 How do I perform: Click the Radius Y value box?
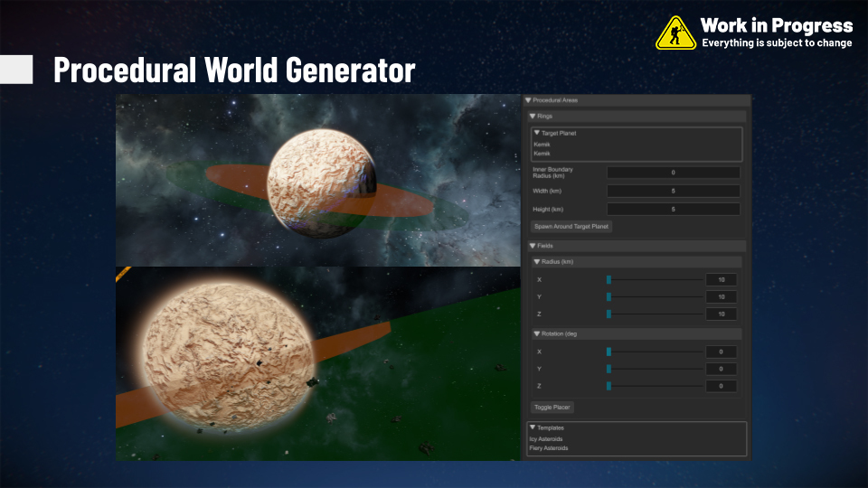(x=721, y=297)
